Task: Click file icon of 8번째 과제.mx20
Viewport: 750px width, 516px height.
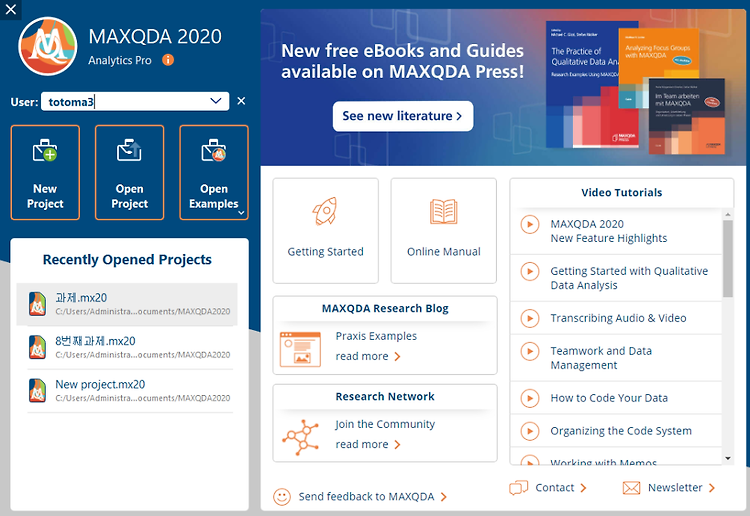Action: pyautogui.click(x=37, y=347)
